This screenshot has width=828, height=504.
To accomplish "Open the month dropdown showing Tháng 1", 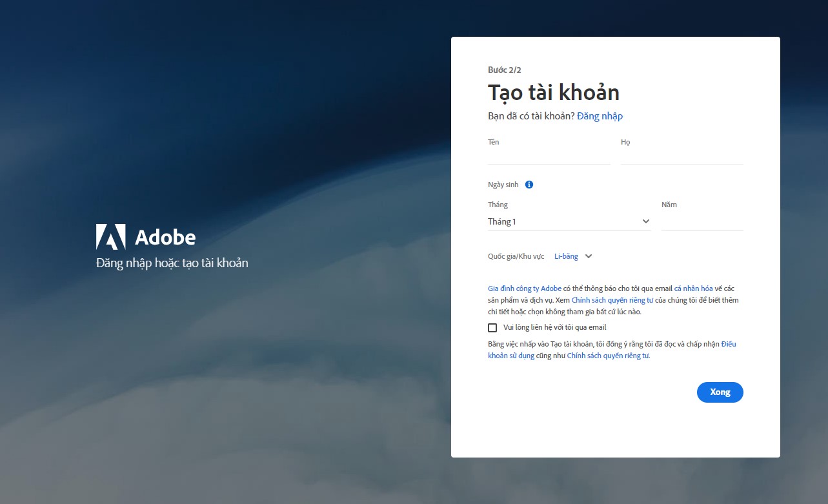I will (568, 221).
